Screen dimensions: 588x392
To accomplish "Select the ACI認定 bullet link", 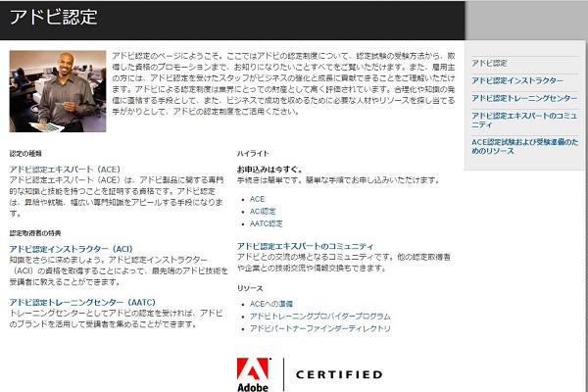I will click(263, 211).
